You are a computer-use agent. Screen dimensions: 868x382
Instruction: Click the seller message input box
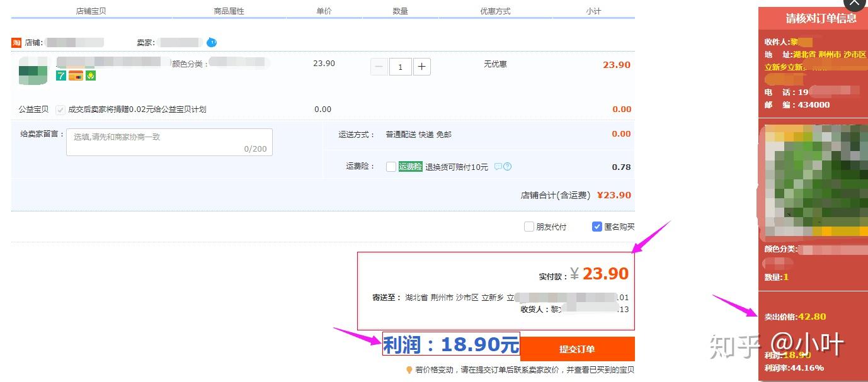coord(168,142)
